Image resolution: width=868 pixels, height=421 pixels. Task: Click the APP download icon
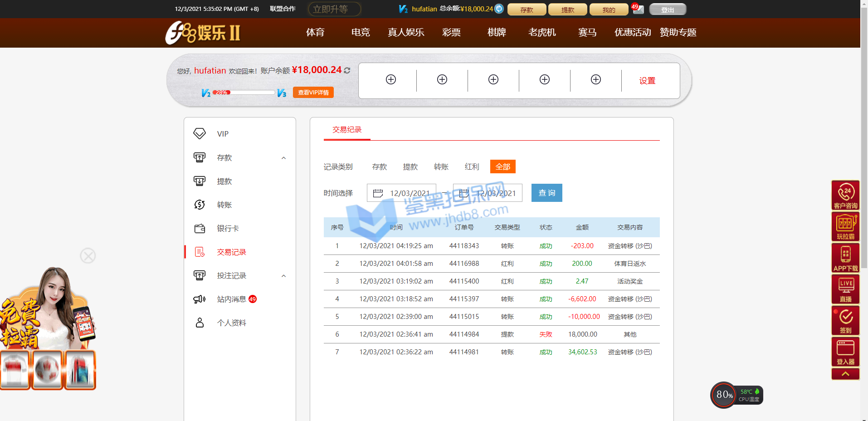click(x=845, y=258)
